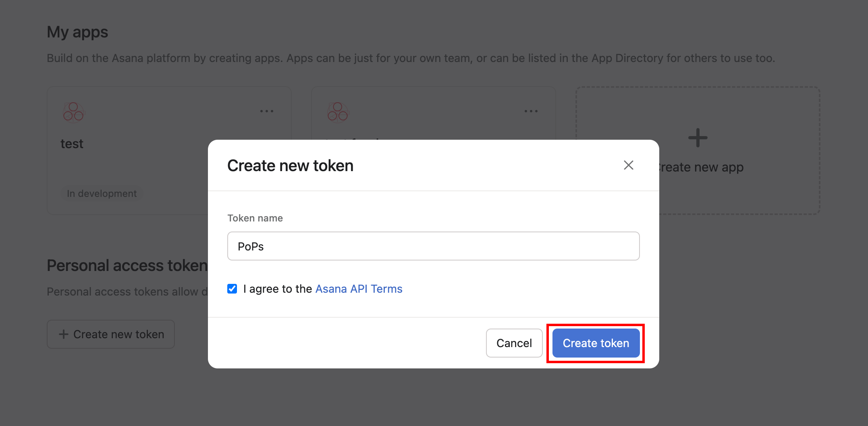868x426 pixels.
Task: Expand the overflow options for the test app
Action: click(x=267, y=111)
